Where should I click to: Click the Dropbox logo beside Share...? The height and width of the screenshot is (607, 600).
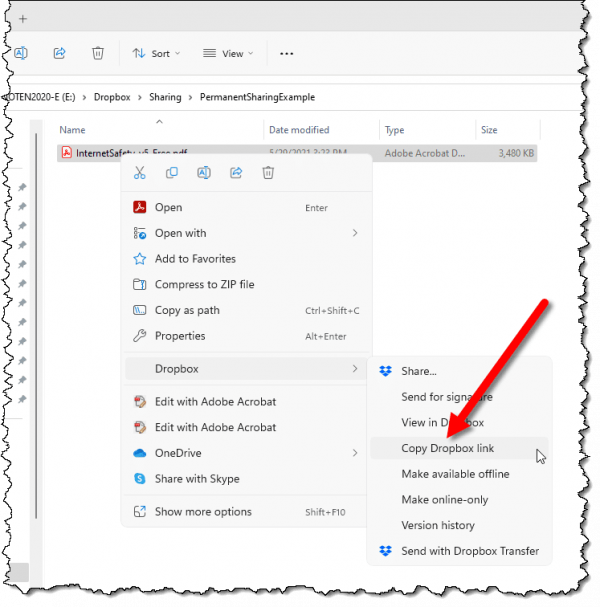[x=385, y=371]
